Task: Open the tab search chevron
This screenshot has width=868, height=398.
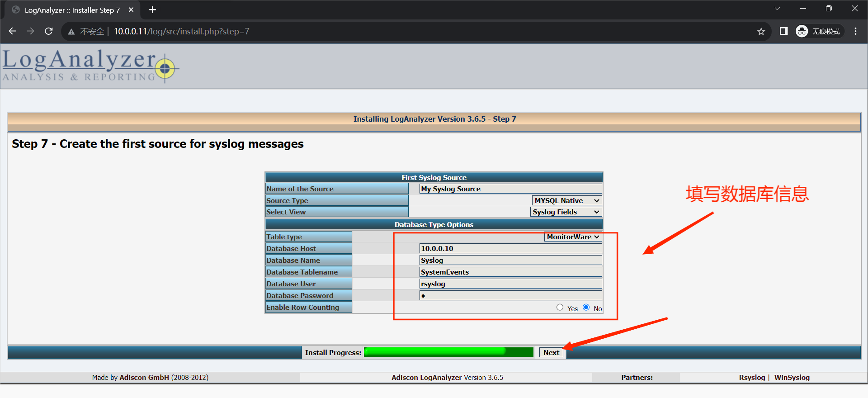Action: (777, 9)
